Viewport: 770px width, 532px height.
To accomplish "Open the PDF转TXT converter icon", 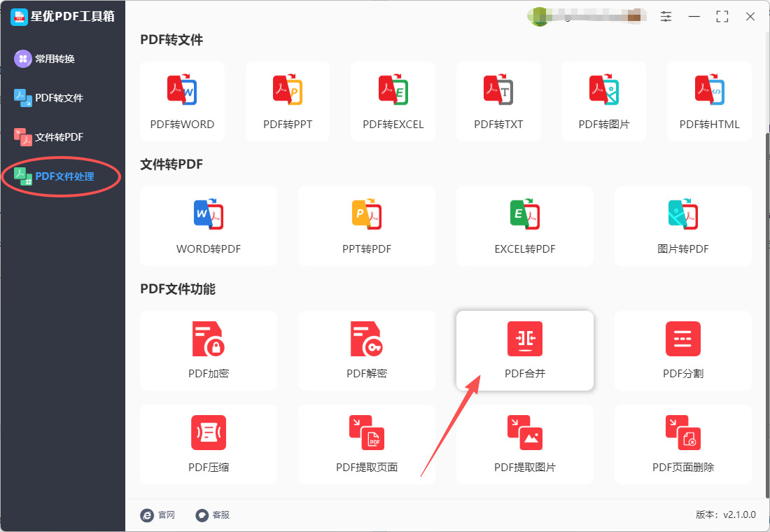I will pos(498,90).
